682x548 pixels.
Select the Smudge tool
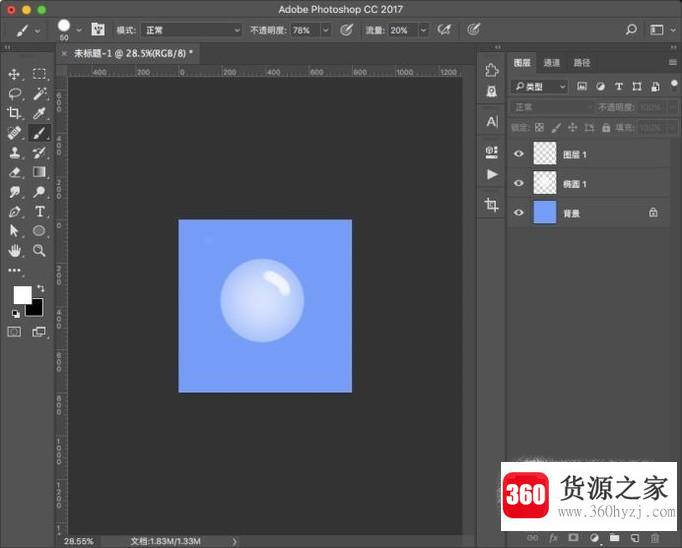point(14,192)
